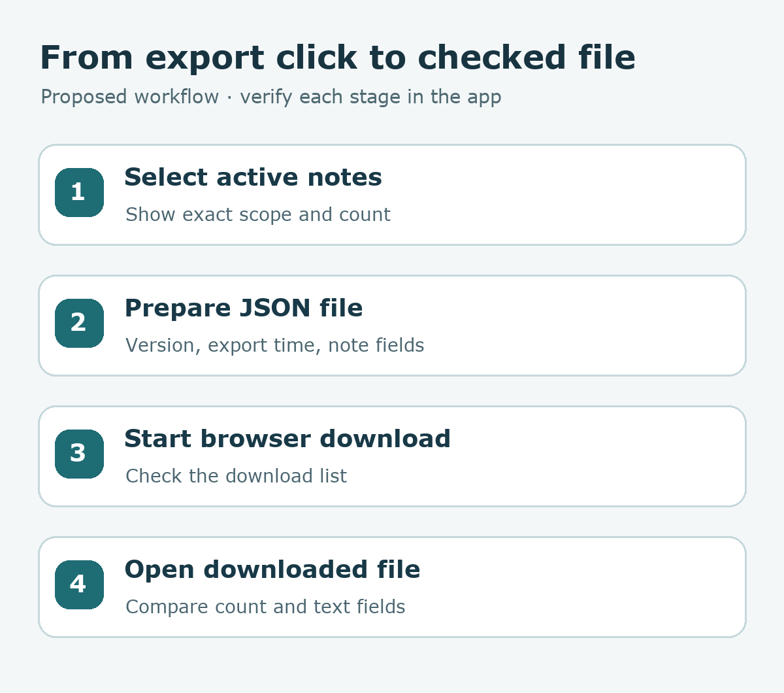Click the 'Proposed workflow' subtitle line
Image resolution: width=784 pixels, height=693 pixels.
(271, 97)
